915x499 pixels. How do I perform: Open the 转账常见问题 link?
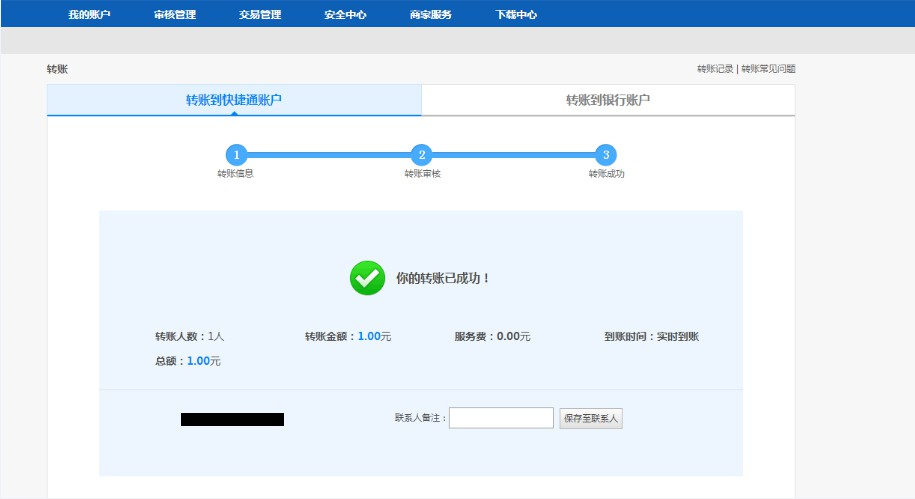click(768, 69)
